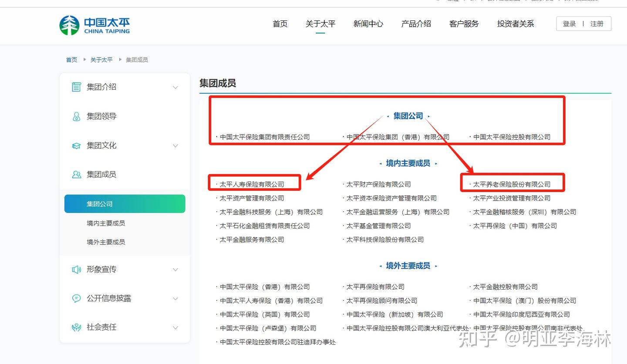The height and width of the screenshot is (364, 627).
Task: Click the 集团成员 breadcrumb entry
Action: point(137,60)
